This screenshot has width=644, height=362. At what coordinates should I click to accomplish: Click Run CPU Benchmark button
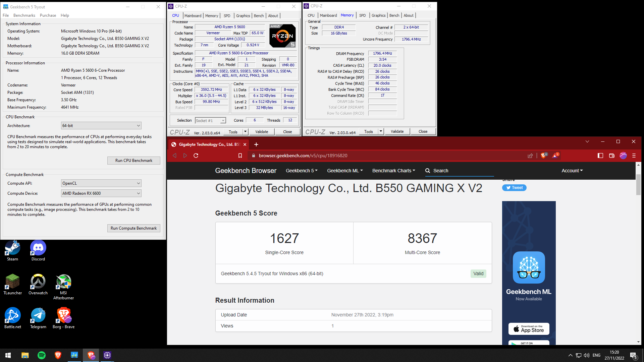coord(134,161)
